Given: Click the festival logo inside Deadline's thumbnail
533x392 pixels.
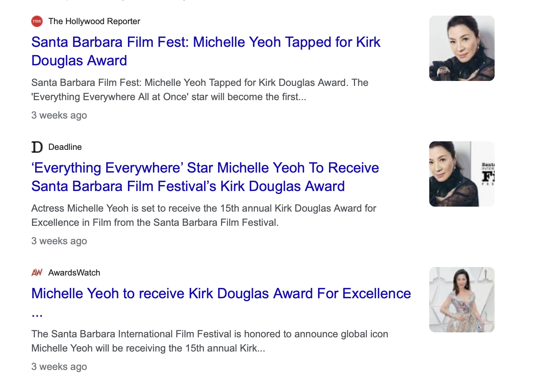Looking at the screenshot, I should 488,174.
